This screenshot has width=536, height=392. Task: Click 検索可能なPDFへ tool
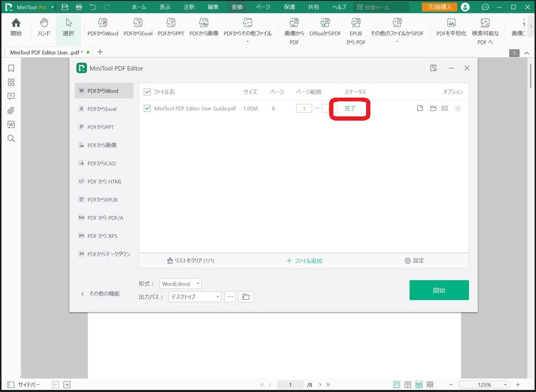coord(485,32)
